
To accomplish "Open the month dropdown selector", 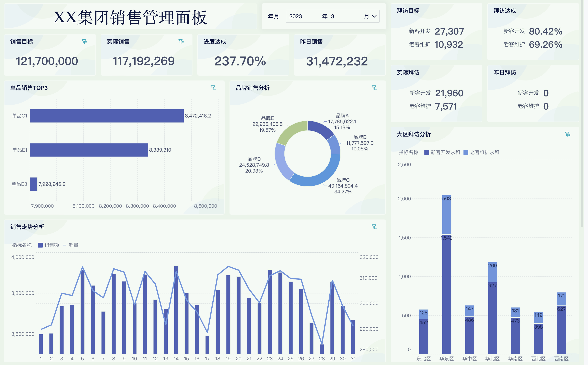I will pos(374,16).
